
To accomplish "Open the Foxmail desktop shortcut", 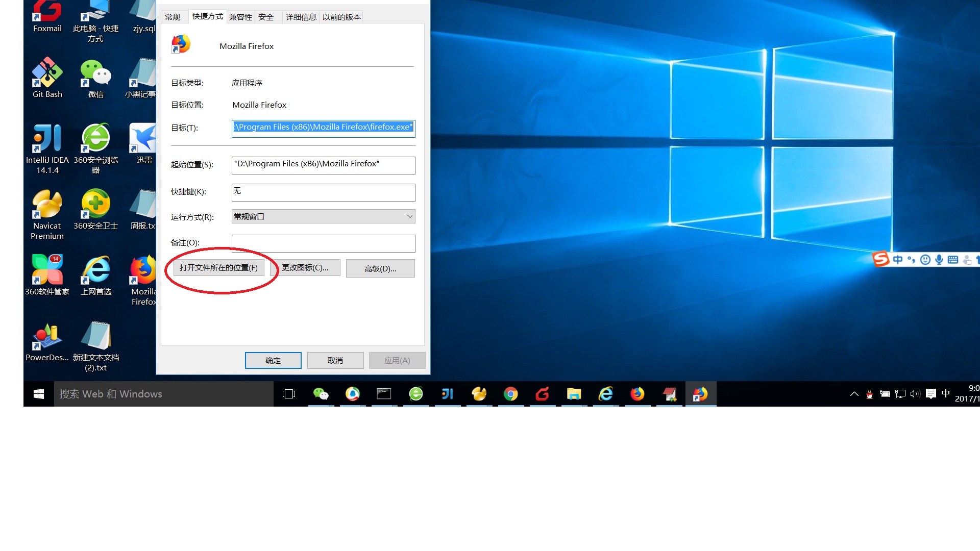I will tap(47, 15).
